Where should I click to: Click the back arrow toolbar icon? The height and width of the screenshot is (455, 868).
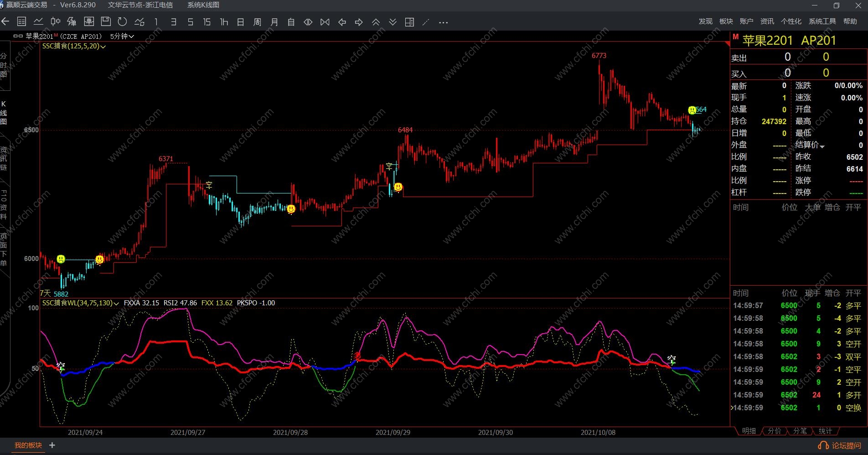pos(5,21)
